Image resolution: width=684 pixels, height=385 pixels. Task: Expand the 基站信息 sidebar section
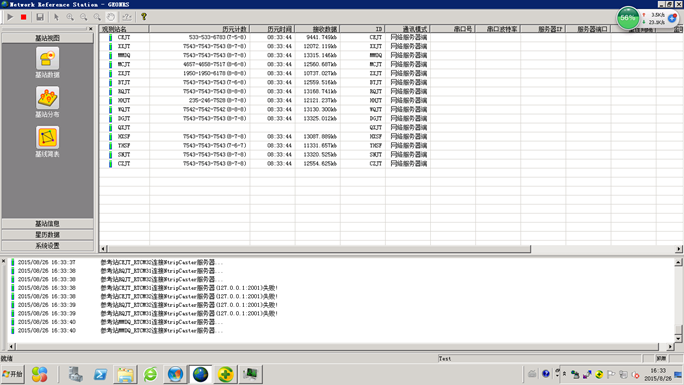(x=47, y=223)
